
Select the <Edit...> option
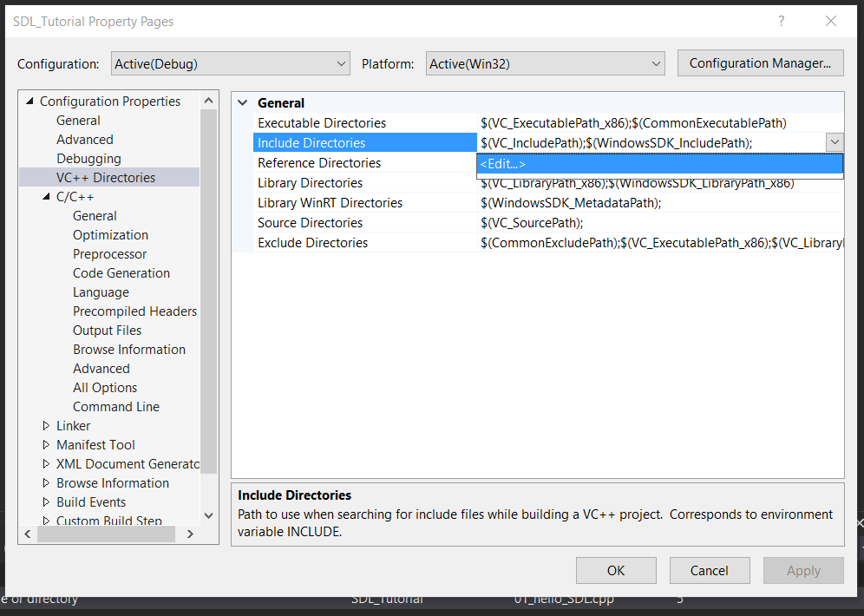click(659, 164)
